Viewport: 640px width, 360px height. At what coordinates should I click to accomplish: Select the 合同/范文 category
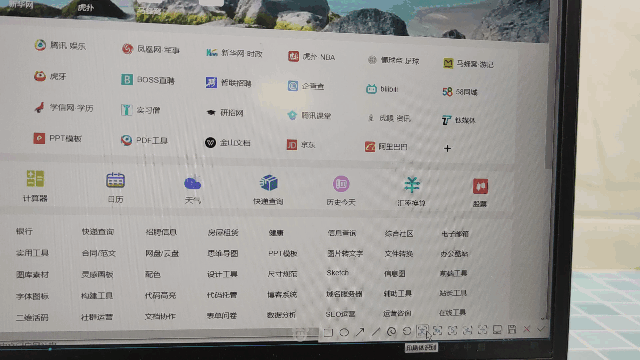click(98, 253)
